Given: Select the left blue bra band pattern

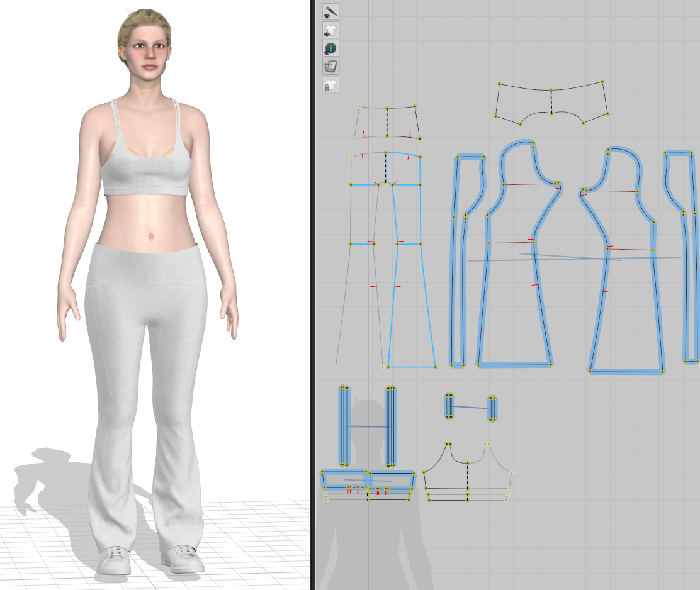Looking at the screenshot, I should [344, 480].
